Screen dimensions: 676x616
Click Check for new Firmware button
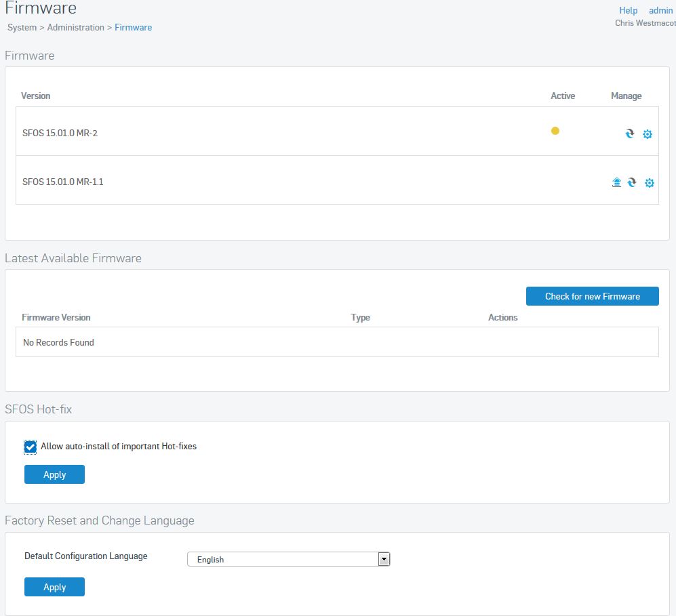pyautogui.click(x=593, y=296)
